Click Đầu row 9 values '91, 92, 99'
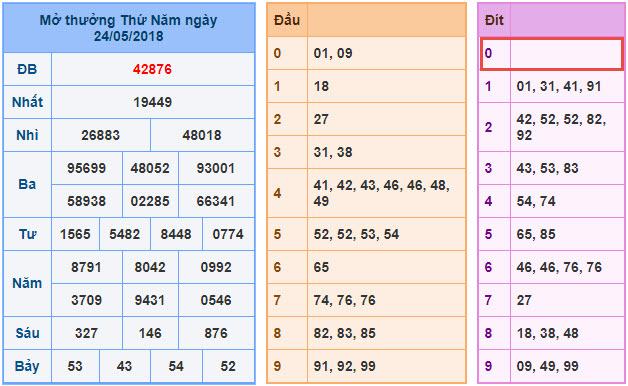 tap(345, 366)
